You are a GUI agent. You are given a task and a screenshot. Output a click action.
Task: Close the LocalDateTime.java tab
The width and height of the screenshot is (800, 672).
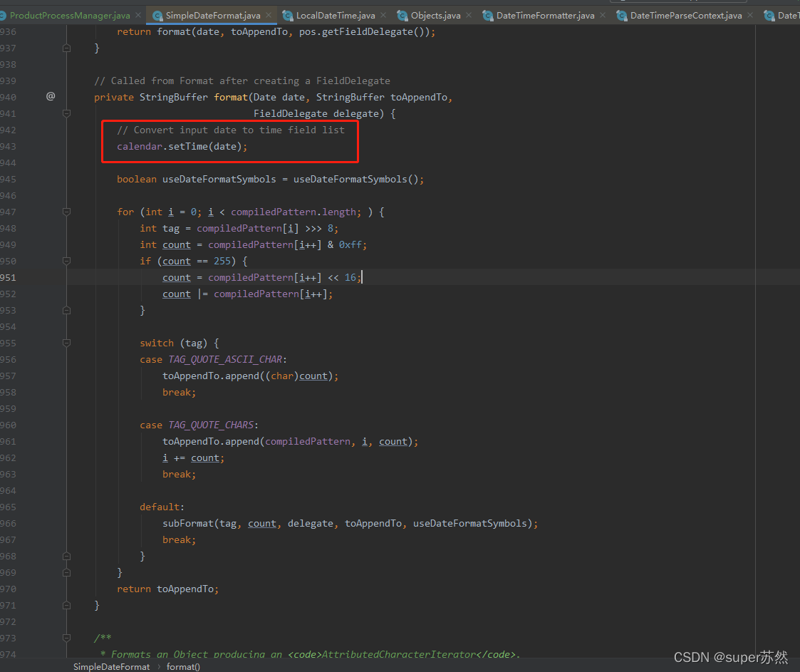tap(383, 15)
